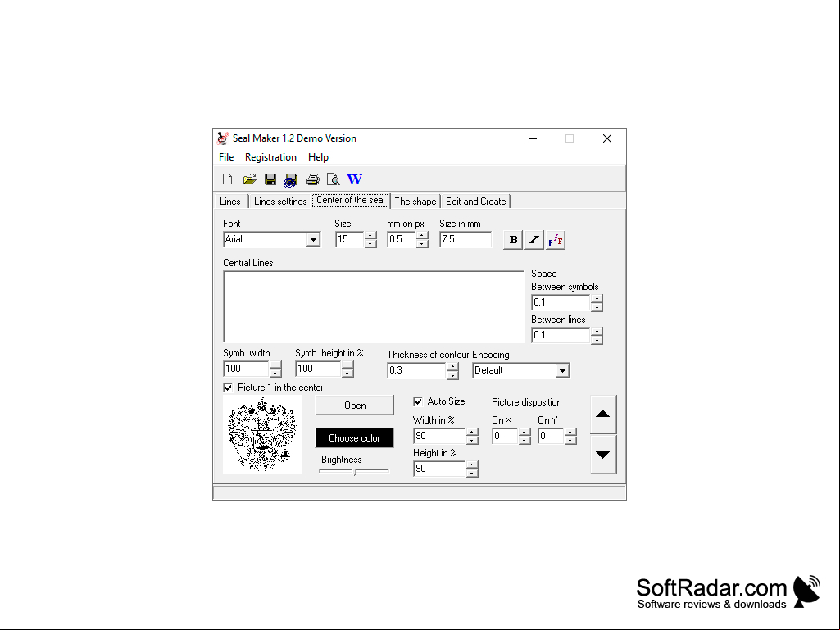The width and height of the screenshot is (840, 630).
Task: Decrease picture Width in %
Action: click(472, 441)
